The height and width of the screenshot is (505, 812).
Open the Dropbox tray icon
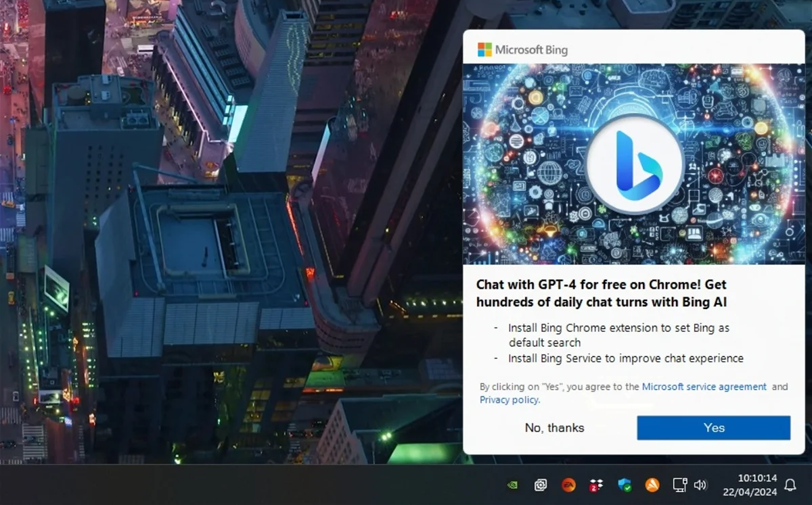coord(596,485)
